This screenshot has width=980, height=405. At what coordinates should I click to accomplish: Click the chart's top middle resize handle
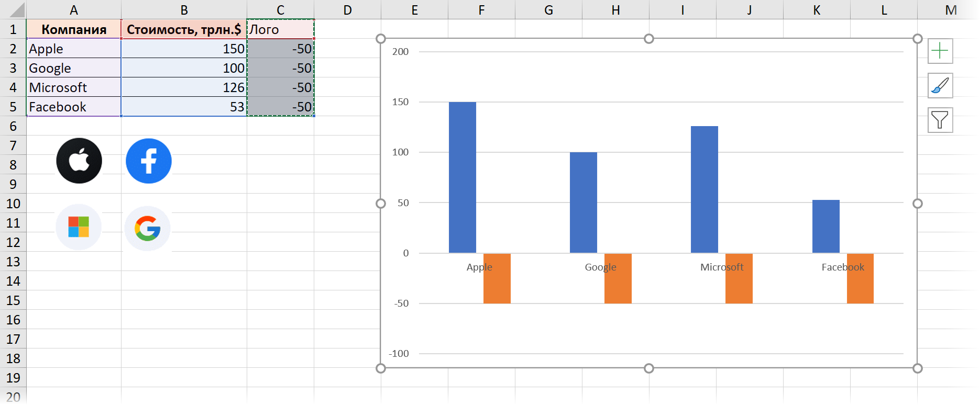(649, 39)
